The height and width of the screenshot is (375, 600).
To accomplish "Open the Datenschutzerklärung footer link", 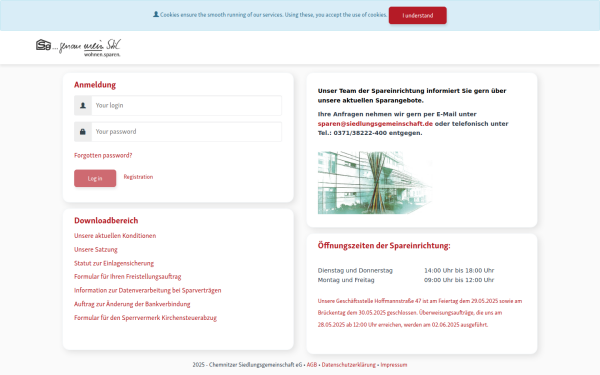I will click(x=349, y=365).
